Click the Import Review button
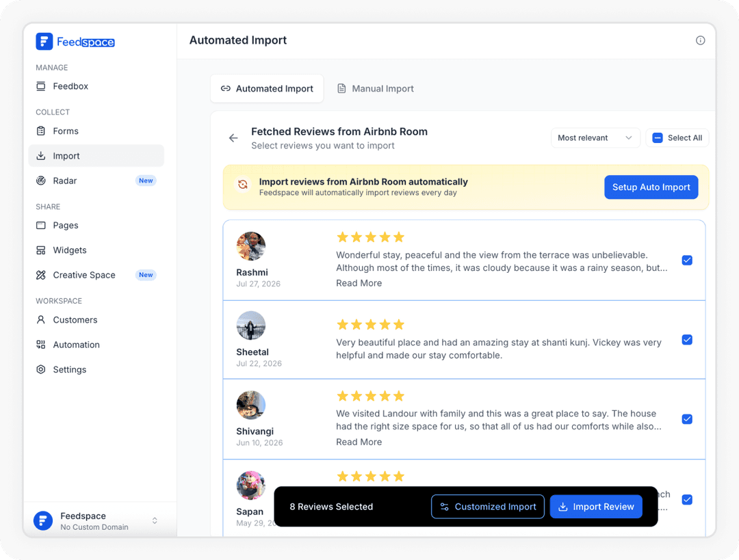Screen dimensions: 739x560 click(x=596, y=507)
